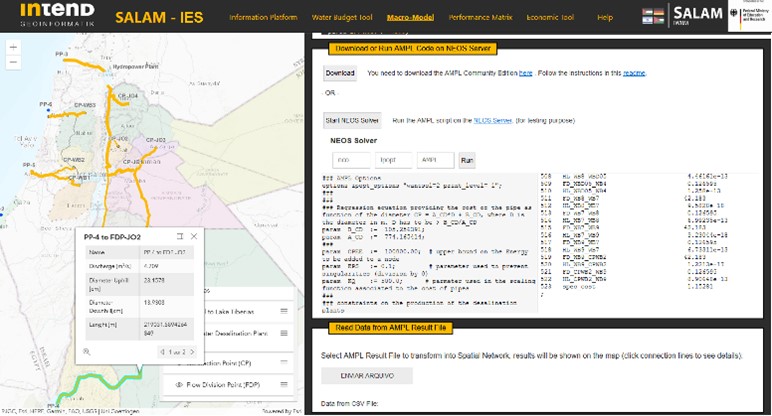772x416 pixels.
Task: Zoom in on the map
Action: 13,47
